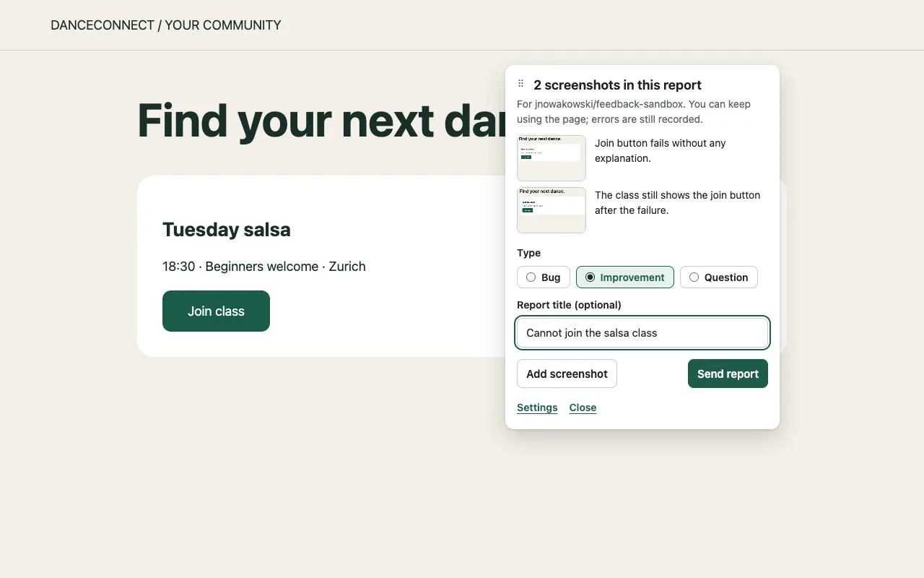Click the Tuesday salsa class heading

(x=227, y=230)
